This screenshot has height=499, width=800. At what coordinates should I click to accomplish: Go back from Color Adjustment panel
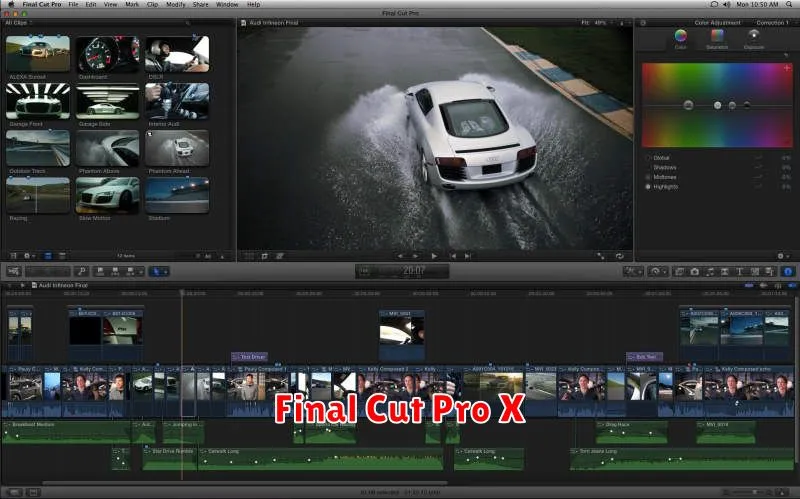click(x=643, y=23)
